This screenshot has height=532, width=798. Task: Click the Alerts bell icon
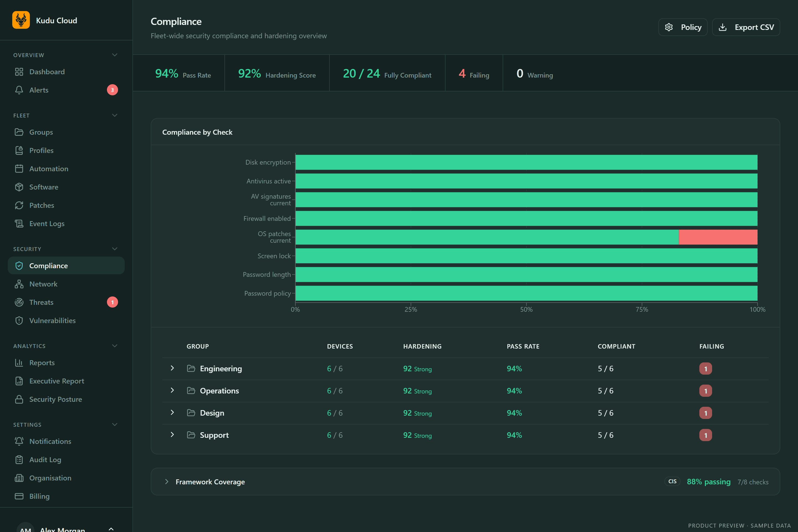pyautogui.click(x=19, y=90)
